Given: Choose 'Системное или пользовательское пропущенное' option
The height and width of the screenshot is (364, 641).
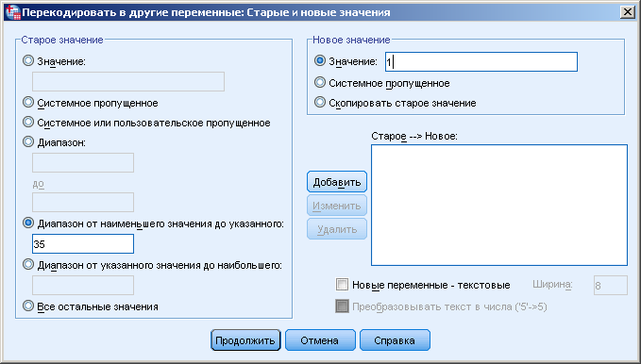Looking at the screenshot, I should tap(28, 123).
